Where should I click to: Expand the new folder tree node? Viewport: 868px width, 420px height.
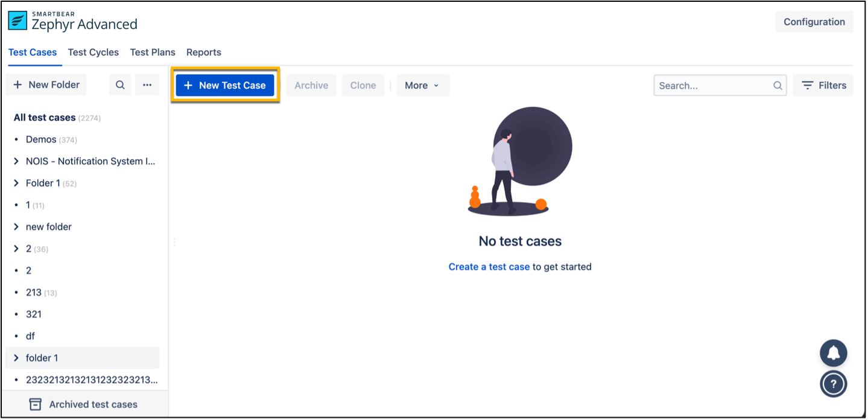click(x=16, y=227)
